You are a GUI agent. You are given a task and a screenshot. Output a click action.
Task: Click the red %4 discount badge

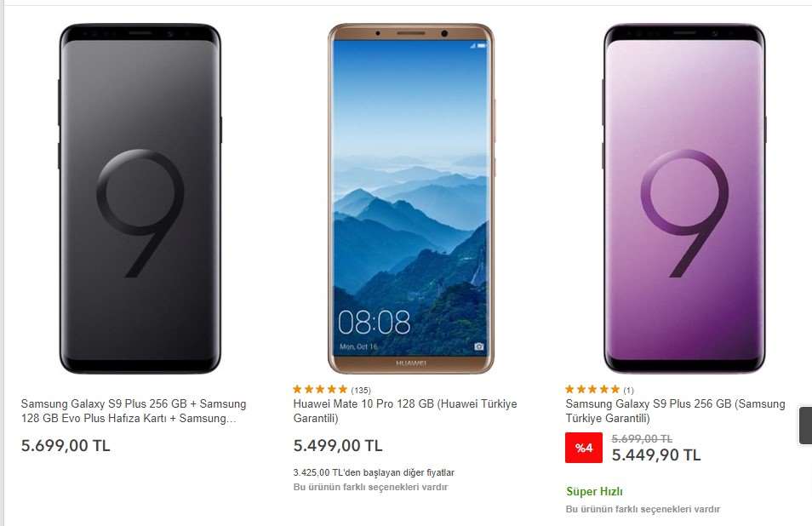pyautogui.click(x=584, y=448)
